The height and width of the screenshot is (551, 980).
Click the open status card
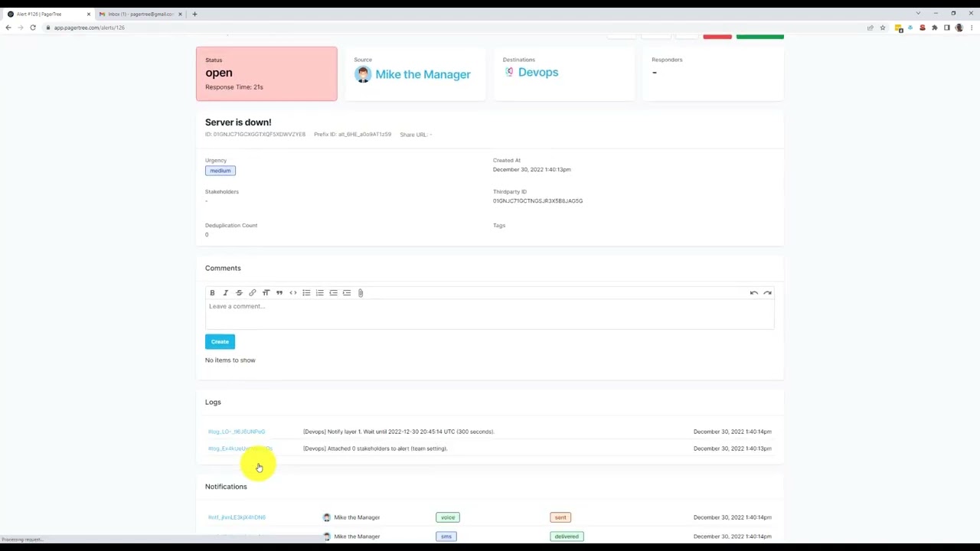click(x=266, y=73)
